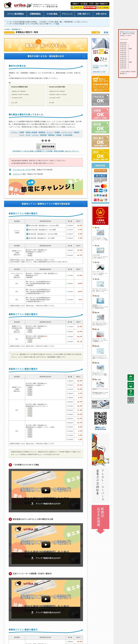
Task: Click 電気代 測ってみました banner
Action: (x=46, y=45)
